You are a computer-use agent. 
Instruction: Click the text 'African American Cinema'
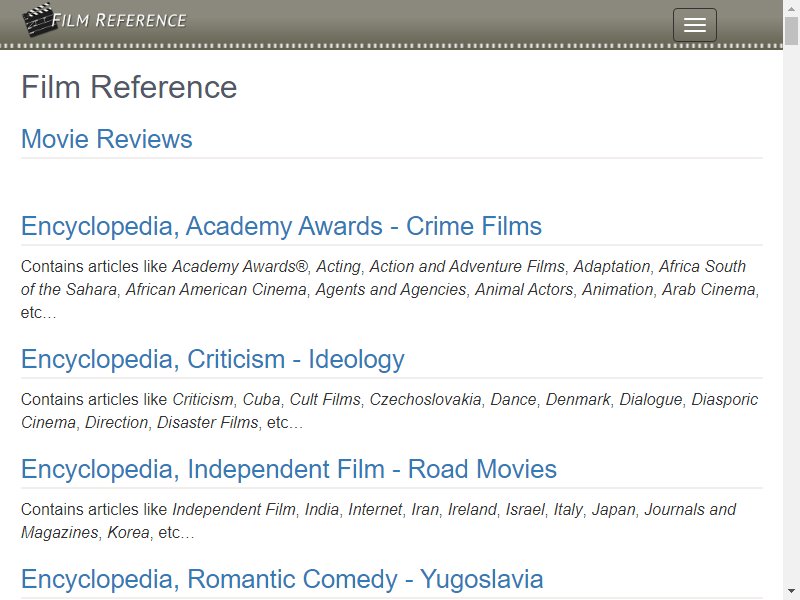216,289
